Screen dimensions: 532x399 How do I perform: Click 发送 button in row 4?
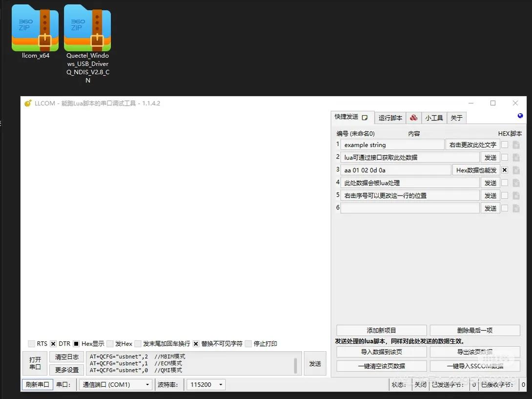coord(490,183)
